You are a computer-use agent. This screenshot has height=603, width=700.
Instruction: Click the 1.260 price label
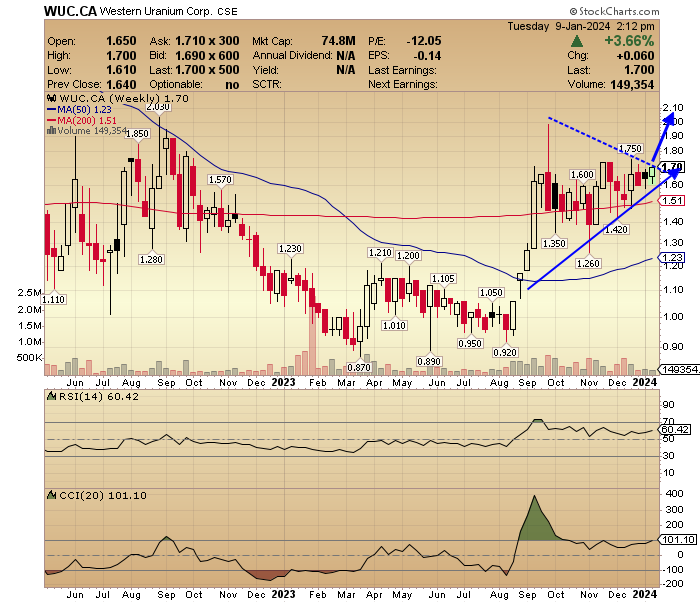tap(588, 263)
